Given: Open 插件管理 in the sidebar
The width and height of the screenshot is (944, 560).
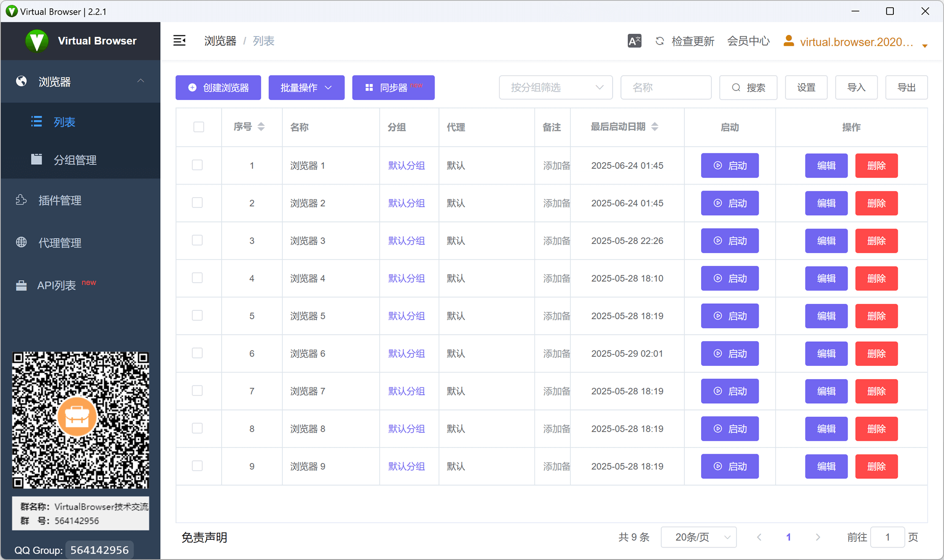Looking at the screenshot, I should click(x=59, y=200).
